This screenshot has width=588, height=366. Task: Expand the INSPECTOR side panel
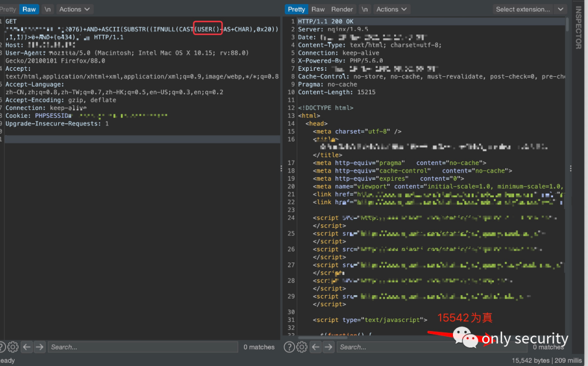578,28
